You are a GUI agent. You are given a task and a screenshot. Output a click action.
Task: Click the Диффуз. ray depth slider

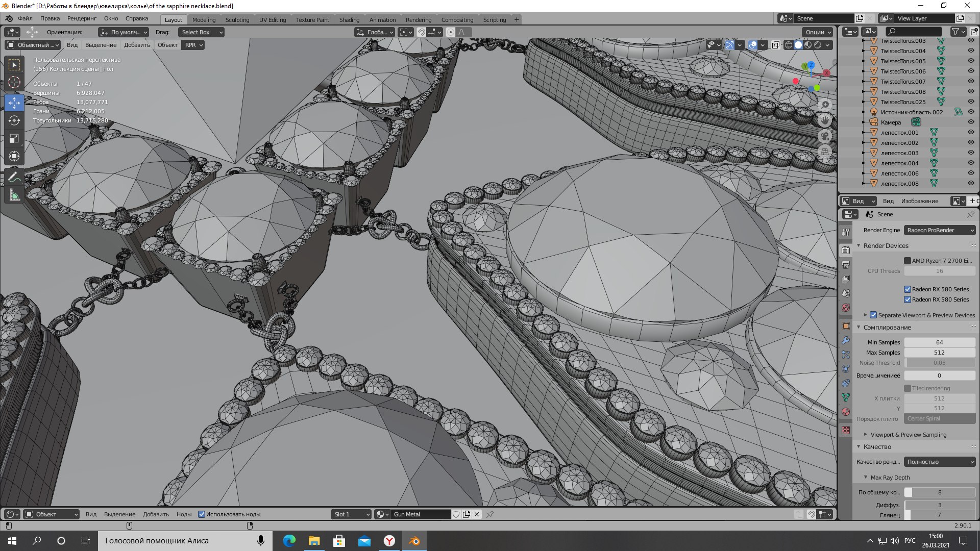click(x=940, y=505)
